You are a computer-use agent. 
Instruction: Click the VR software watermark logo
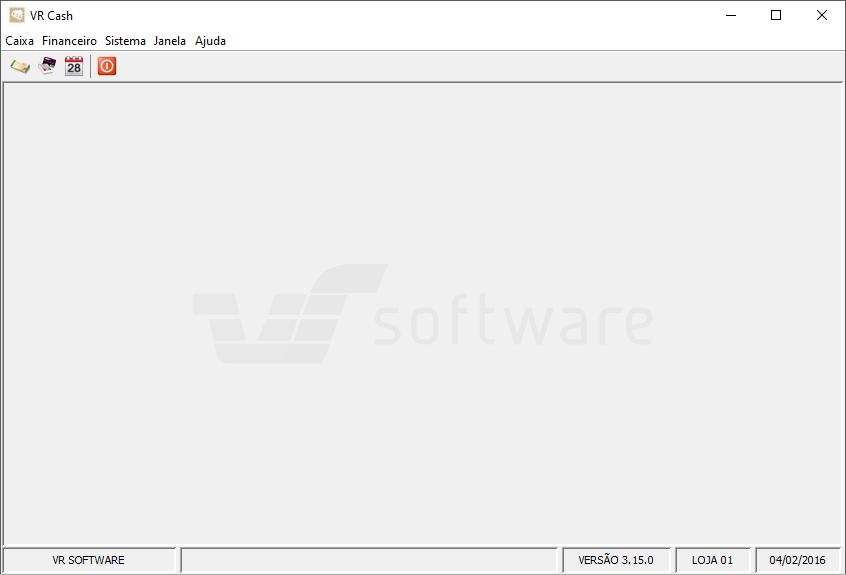click(422, 314)
